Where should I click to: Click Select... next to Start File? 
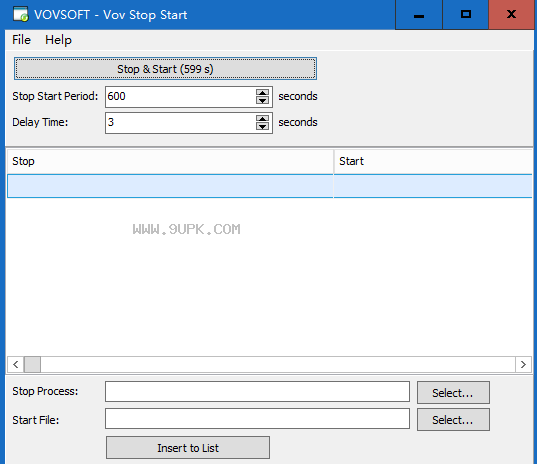tap(453, 419)
